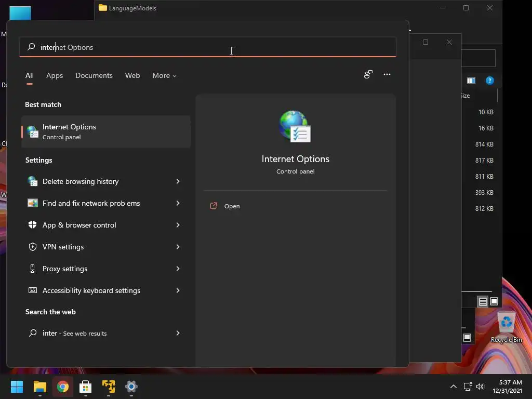This screenshot has width=532, height=399.
Task: Expand App & browser control options
Action: pos(178,224)
